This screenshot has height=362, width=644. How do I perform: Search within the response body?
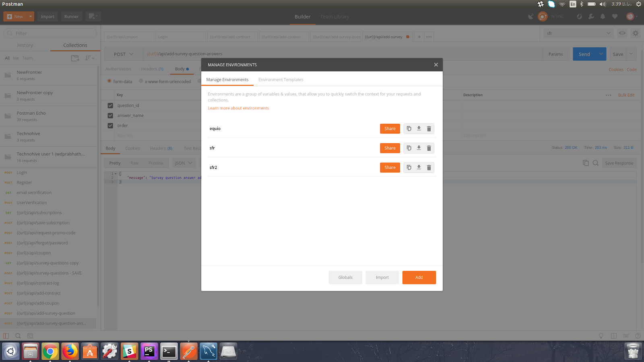[x=596, y=162]
